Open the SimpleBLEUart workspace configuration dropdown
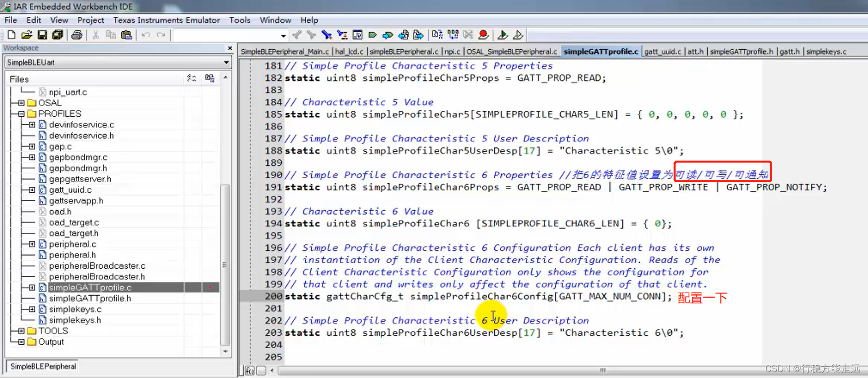868x378 pixels. coord(226,63)
